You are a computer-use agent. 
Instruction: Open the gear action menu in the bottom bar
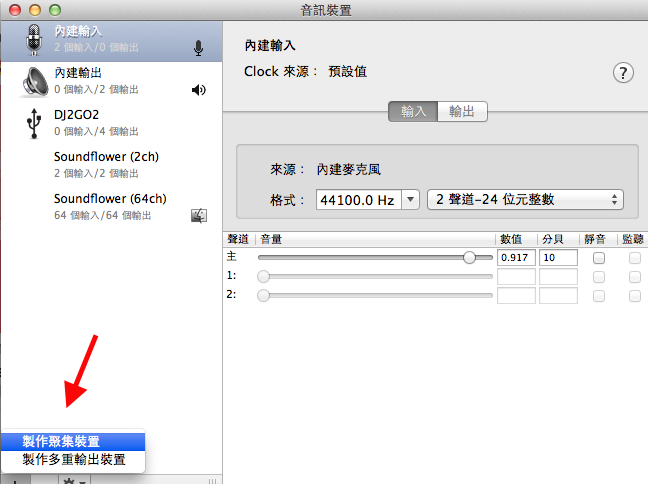74,481
